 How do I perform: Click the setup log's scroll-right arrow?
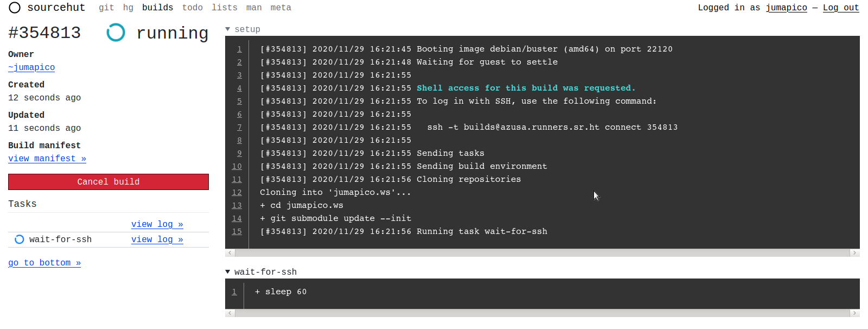coord(854,253)
